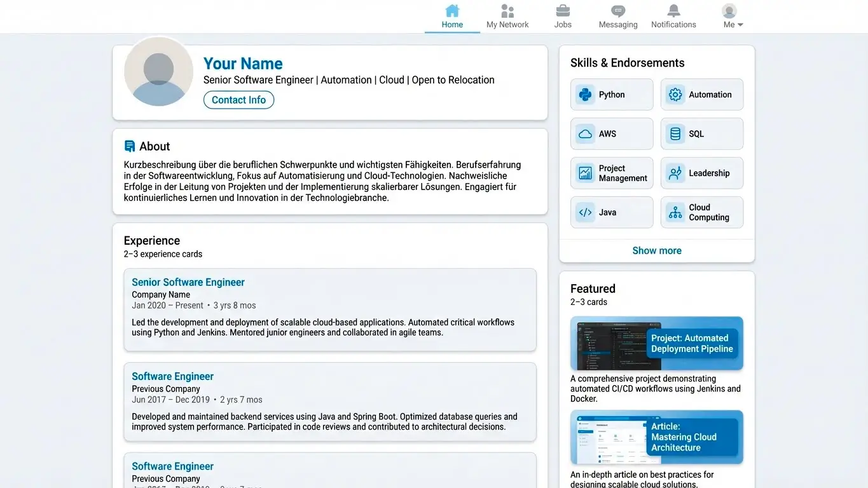868x488 pixels.
Task: Open Jobs via the briefcase icon
Action: point(562,11)
